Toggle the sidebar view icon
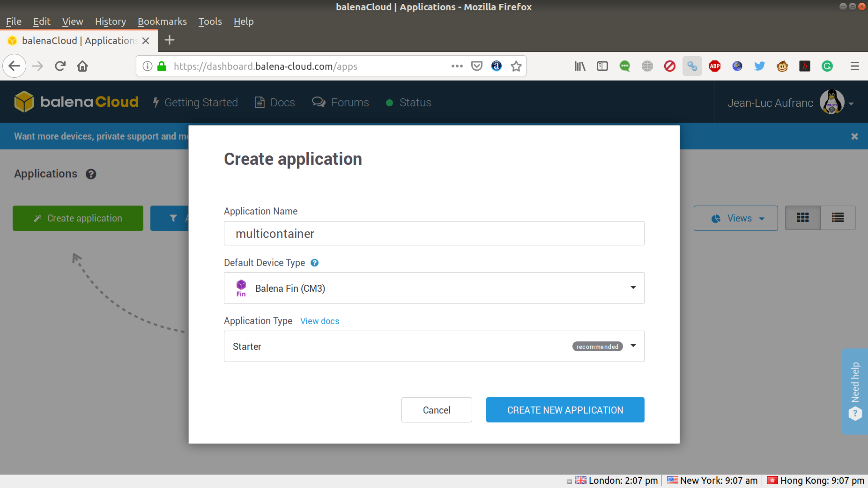Screen dimensions: 868x488 [x=602, y=66]
